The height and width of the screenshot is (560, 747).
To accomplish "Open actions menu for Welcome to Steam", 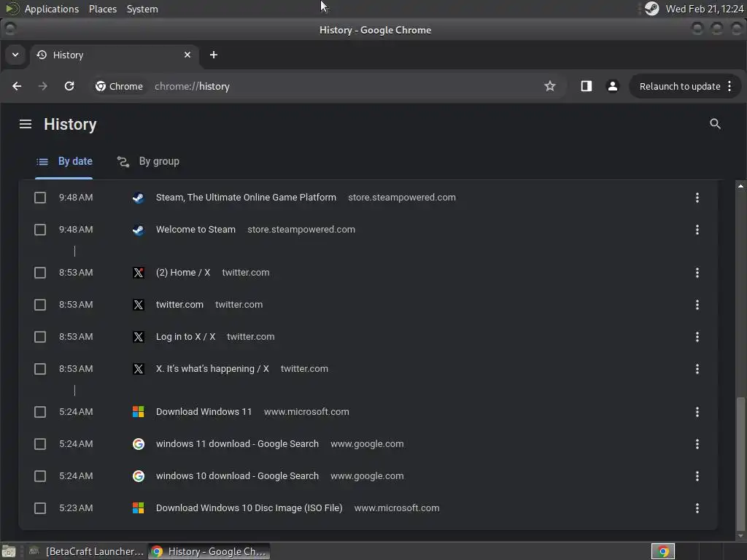I will [x=697, y=230].
